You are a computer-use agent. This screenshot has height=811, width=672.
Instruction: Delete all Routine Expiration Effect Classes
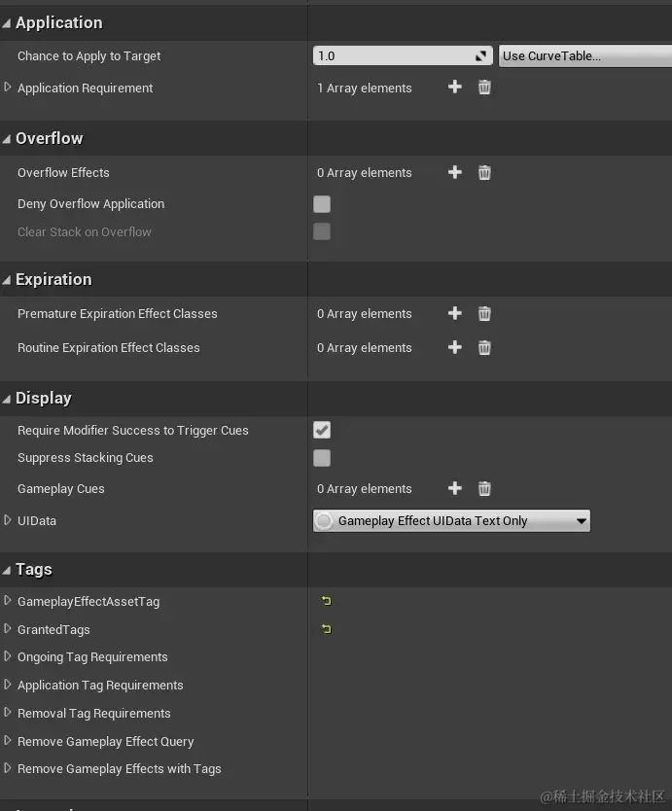484,347
